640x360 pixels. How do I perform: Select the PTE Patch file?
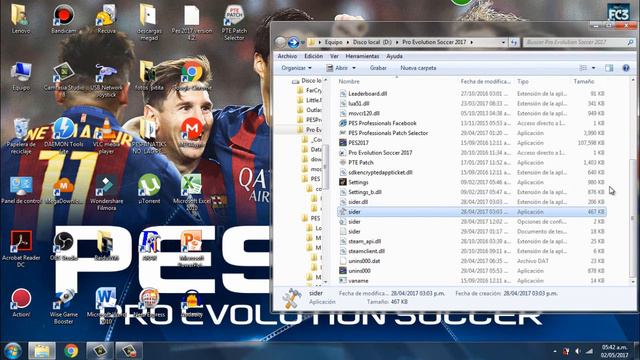click(x=361, y=162)
